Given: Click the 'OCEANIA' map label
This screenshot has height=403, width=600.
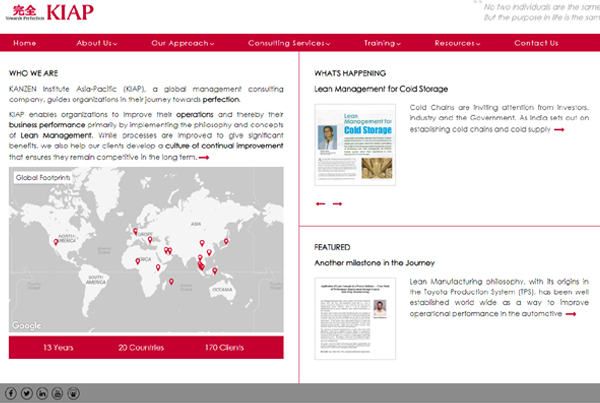Looking at the screenshot, I should 222,290.
